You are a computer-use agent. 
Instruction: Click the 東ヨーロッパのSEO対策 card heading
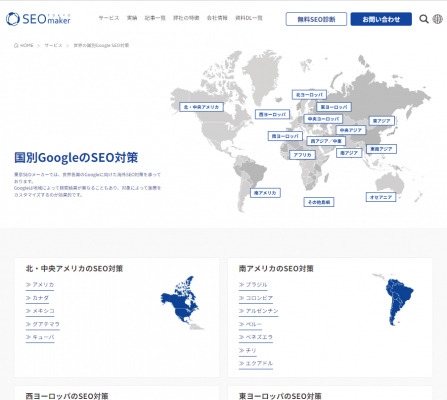coord(280,396)
